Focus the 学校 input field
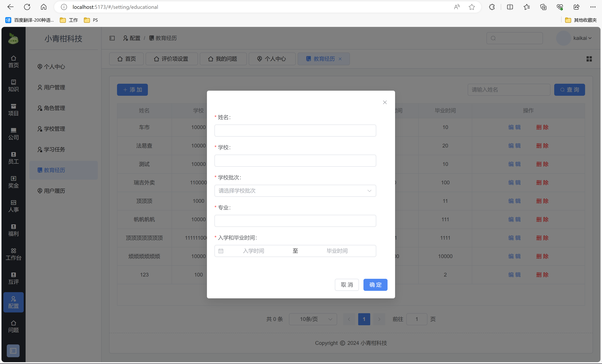 295,160
